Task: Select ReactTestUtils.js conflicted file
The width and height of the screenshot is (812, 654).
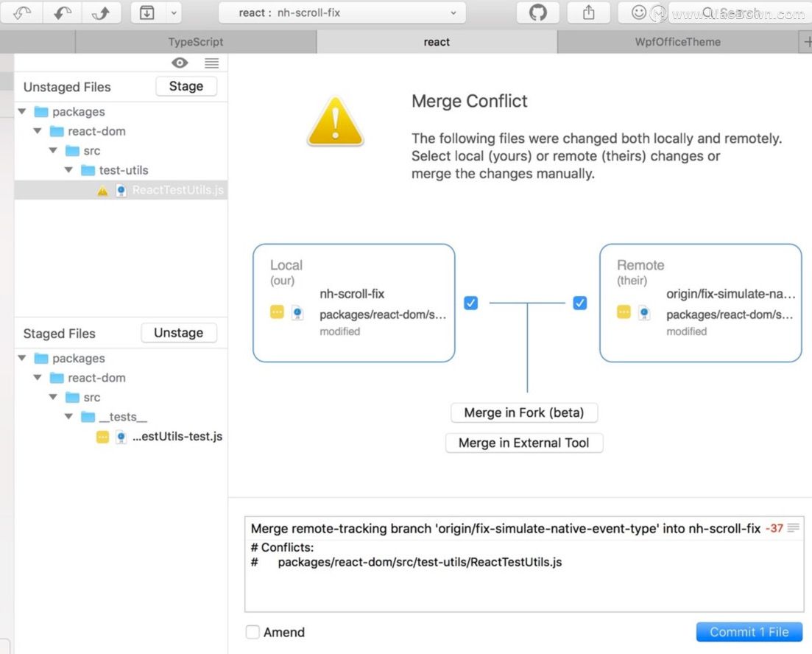Action: pyautogui.click(x=121, y=190)
